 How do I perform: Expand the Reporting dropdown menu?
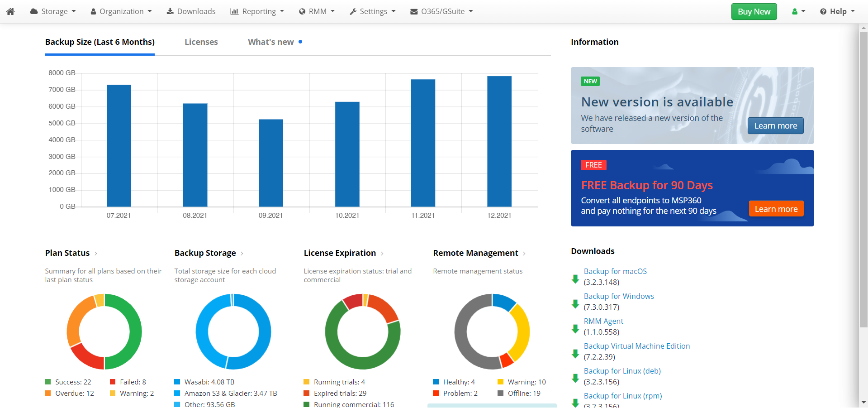[257, 11]
